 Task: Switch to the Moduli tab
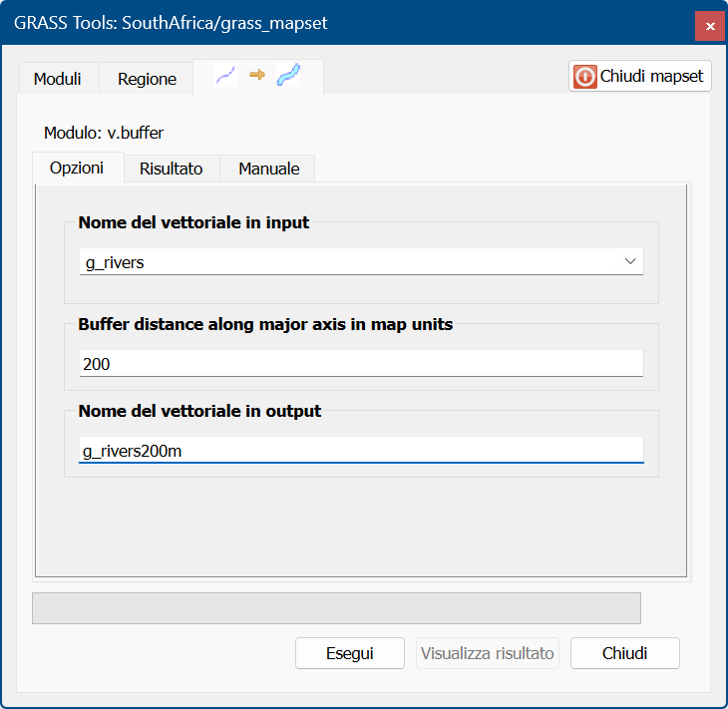pyautogui.click(x=58, y=79)
